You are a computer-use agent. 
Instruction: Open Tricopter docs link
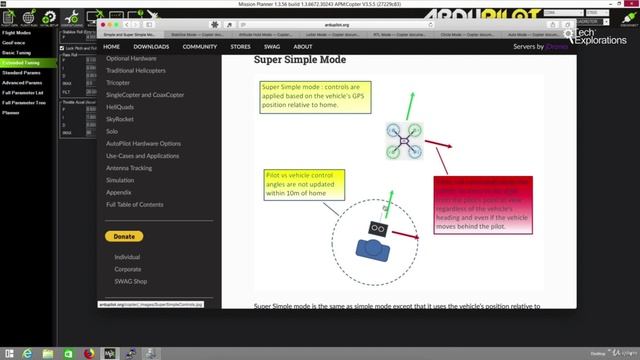pyautogui.click(x=118, y=83)
